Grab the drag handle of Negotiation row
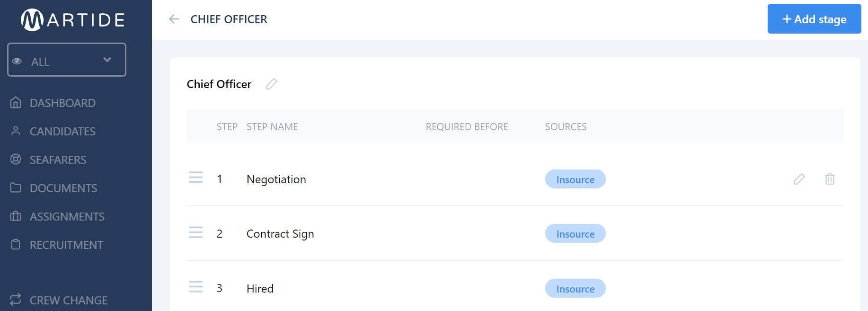This screenshot has width=868, height=311. [196, 178]
